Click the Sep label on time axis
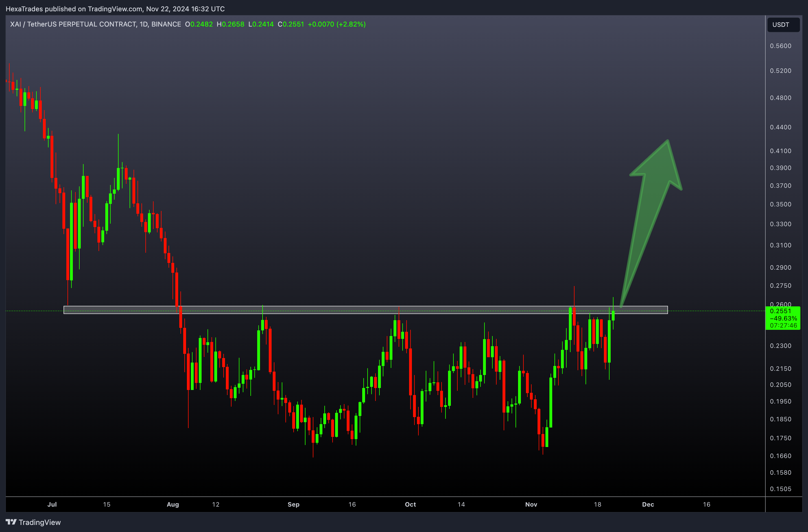 click(294, 505)
